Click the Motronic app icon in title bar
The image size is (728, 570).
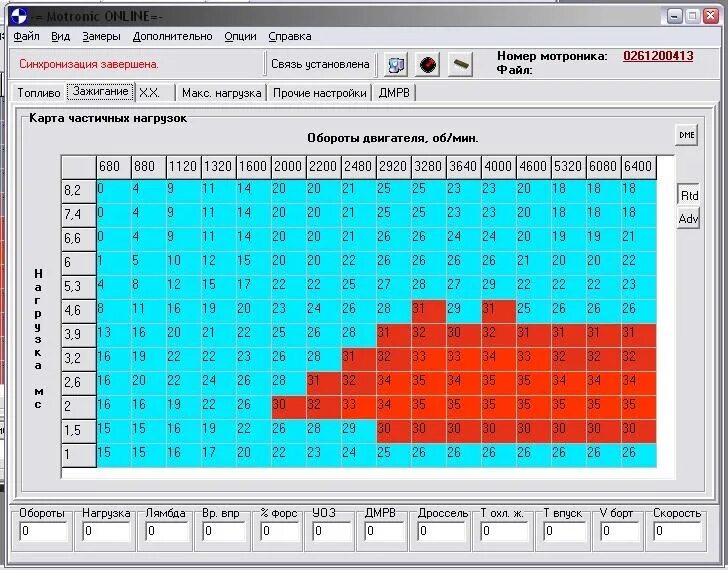(x=19, y=17)
